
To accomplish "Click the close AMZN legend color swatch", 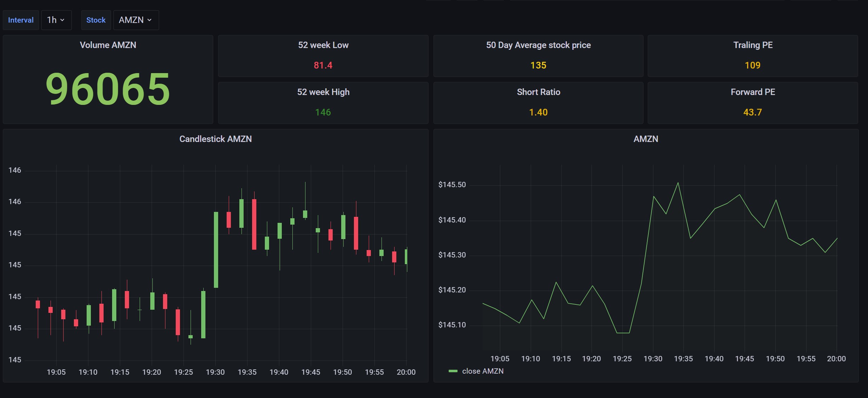I will (453, 371).
